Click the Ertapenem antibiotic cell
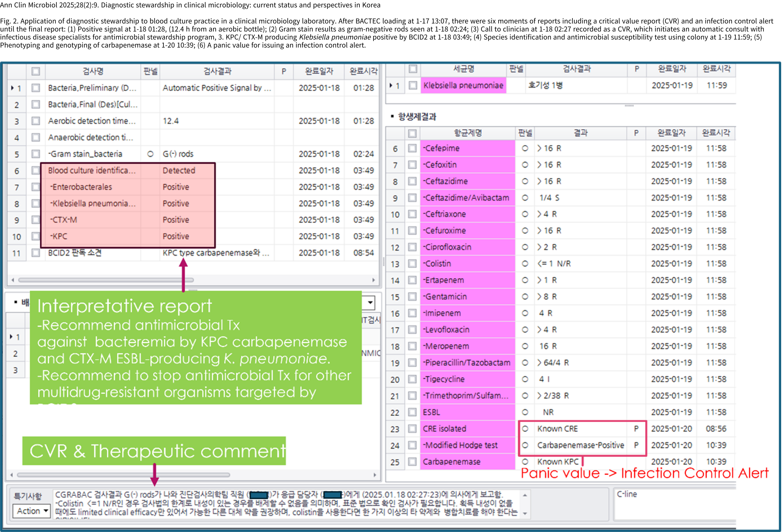 tap(468, 280)
